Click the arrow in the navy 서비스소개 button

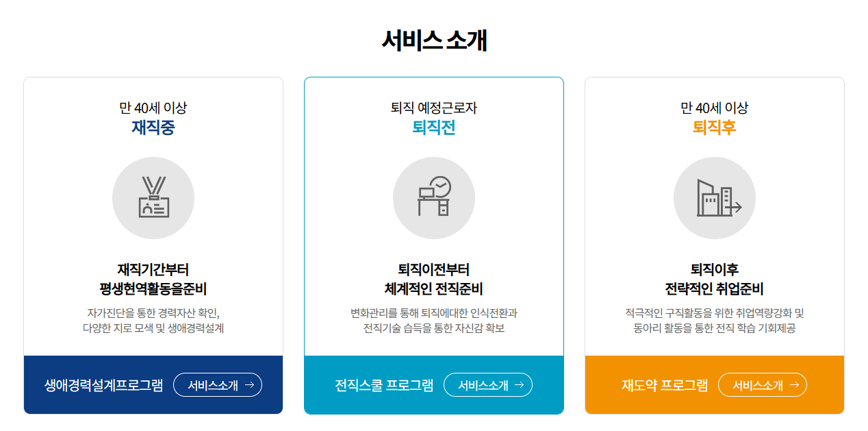point(249,385)
